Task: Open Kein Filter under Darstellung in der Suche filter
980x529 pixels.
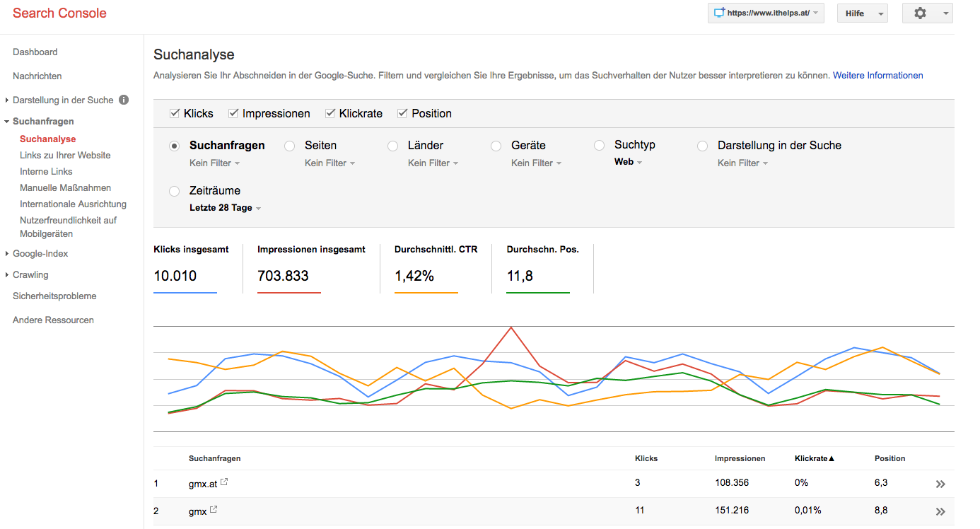Action: pos(742,163)
